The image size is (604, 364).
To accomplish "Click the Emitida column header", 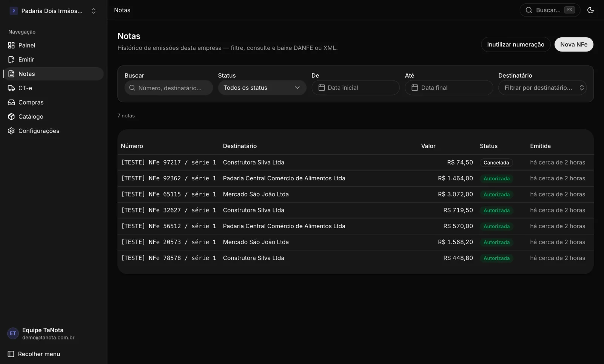I will click(x=540, y=146).
